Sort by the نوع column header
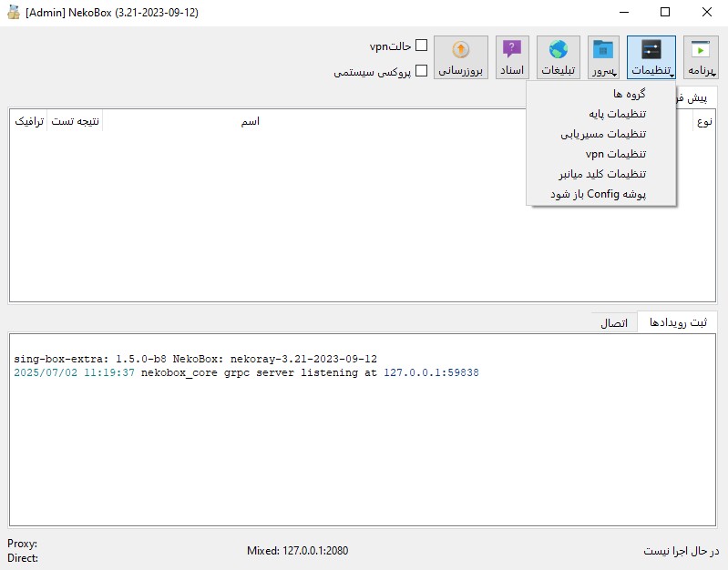 (x=704, y=122)
